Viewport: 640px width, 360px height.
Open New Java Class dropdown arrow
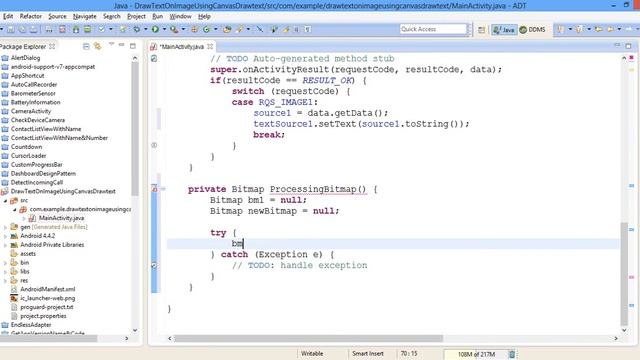click(x=216, y=29)
